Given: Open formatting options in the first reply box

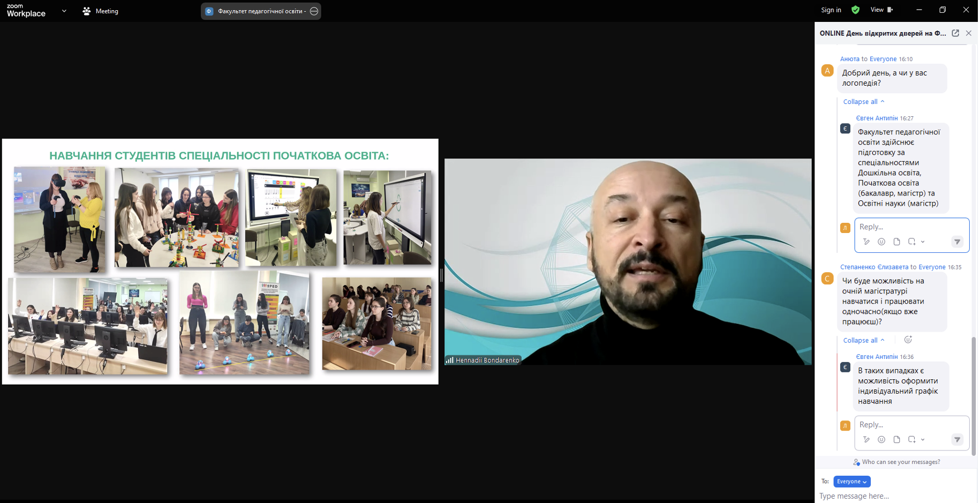Looking at the screenshot, I should pos(866,242).
